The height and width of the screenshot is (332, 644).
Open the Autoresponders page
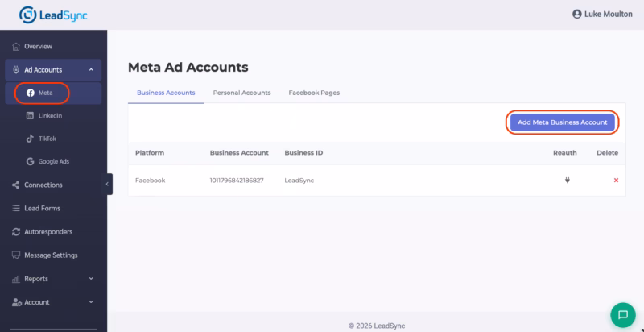pyautogui.click(x=47, y=232)
